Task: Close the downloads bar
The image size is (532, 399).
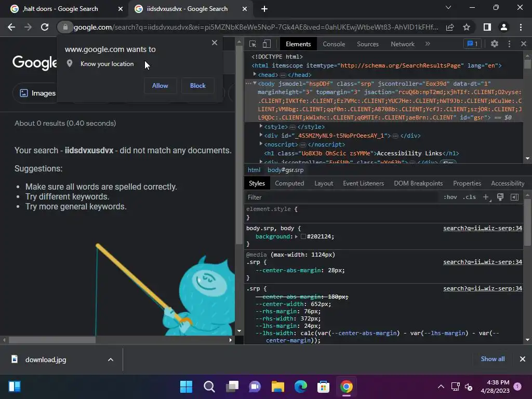Action: click(523, 359)
